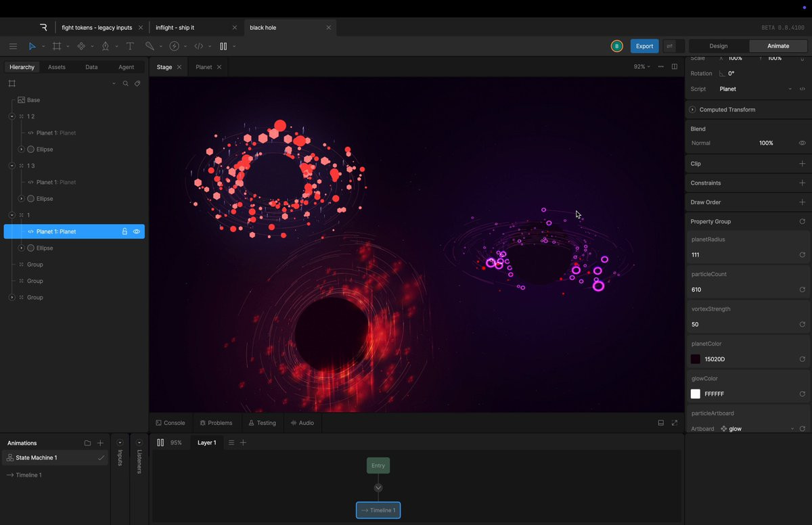Select the Pen tool in toolbar

pos(105,46)
